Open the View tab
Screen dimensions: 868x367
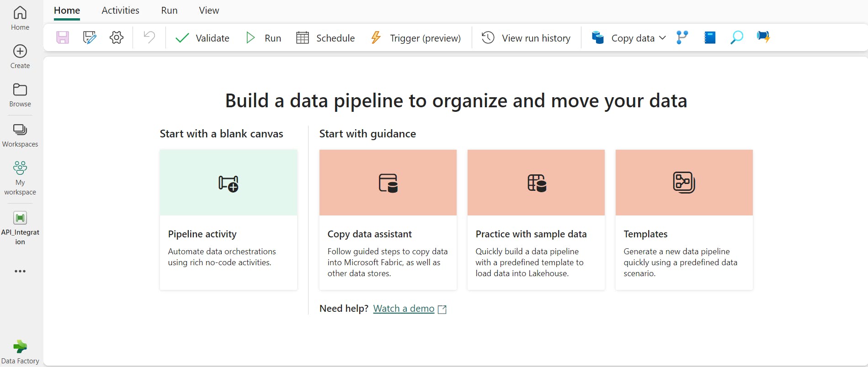click(x=209, y=10)
